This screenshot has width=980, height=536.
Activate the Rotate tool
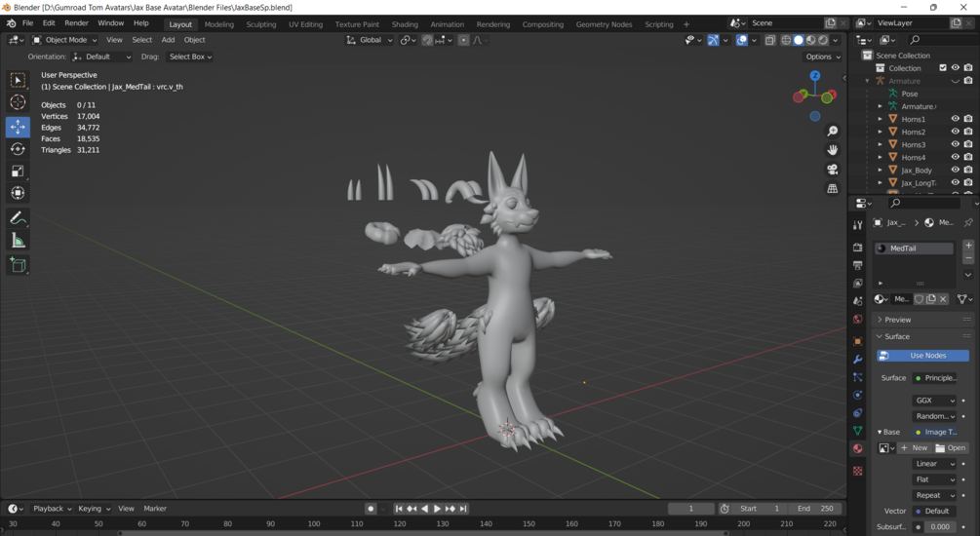coord(18,149)
